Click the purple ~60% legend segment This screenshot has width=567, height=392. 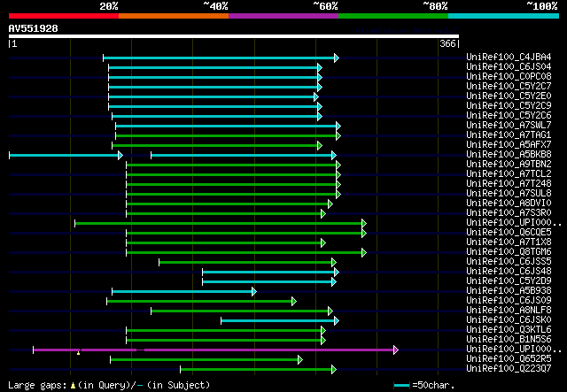(283, 16)
